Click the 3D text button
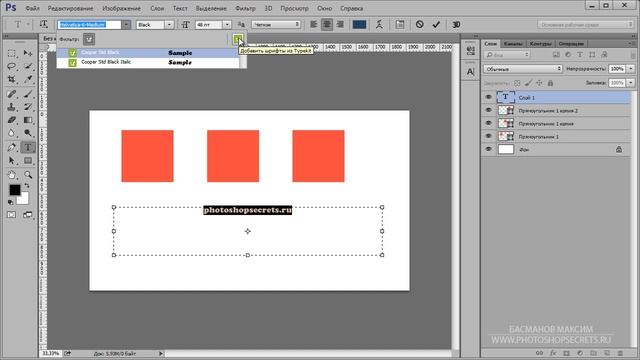The height and width of the screenshot is (360, 640). (x=456, y=24)
